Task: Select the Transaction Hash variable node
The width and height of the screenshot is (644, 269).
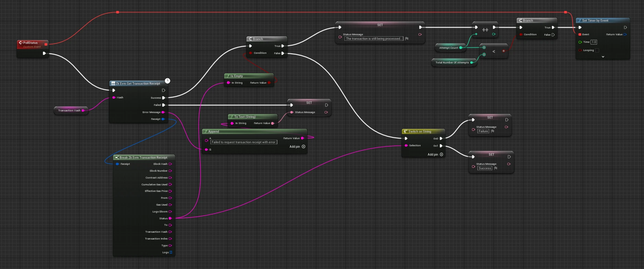Action: coord(69,111)
